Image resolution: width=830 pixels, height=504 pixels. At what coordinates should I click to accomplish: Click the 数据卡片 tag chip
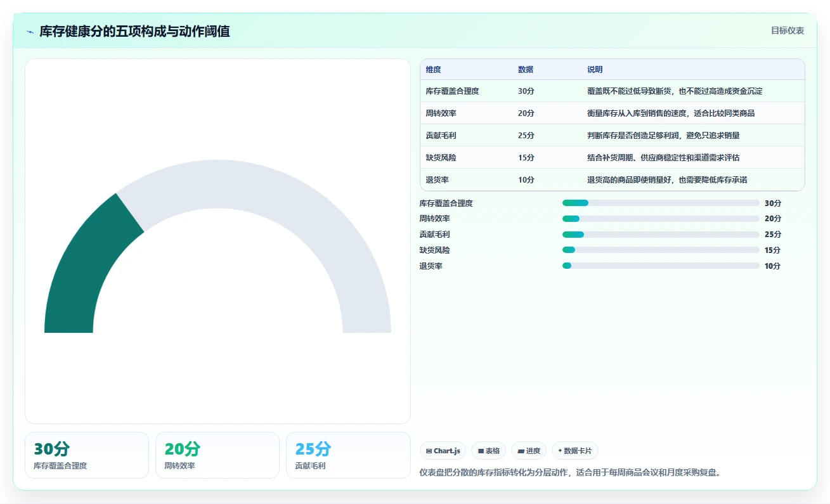coord(574,451)
